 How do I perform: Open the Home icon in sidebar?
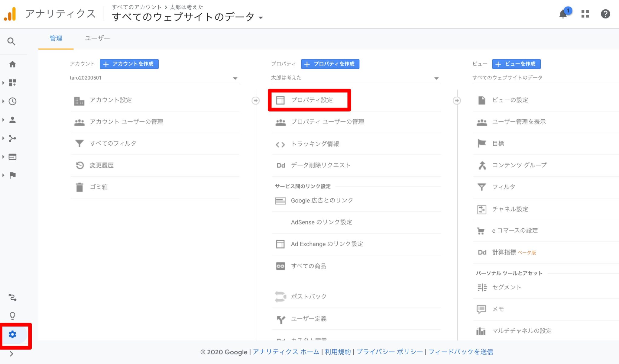(x=12, y=64)
